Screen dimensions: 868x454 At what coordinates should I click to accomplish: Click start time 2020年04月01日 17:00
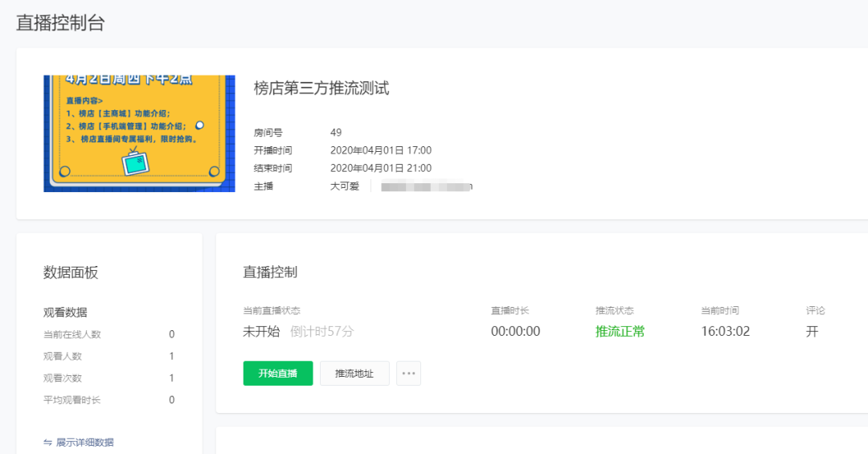click(x=381, y=150)
